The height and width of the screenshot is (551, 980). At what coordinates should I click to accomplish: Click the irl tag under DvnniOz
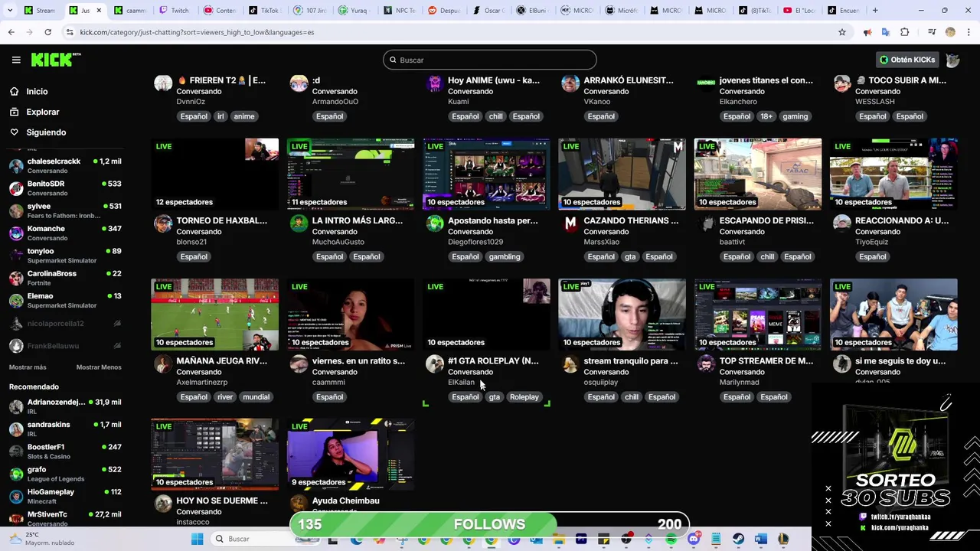point(220,116)
